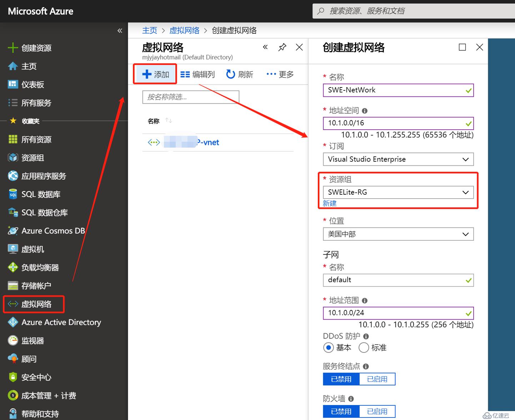Click the address space field 10.1.0.0/16
The image size is (515, 420).
(398, 123)
